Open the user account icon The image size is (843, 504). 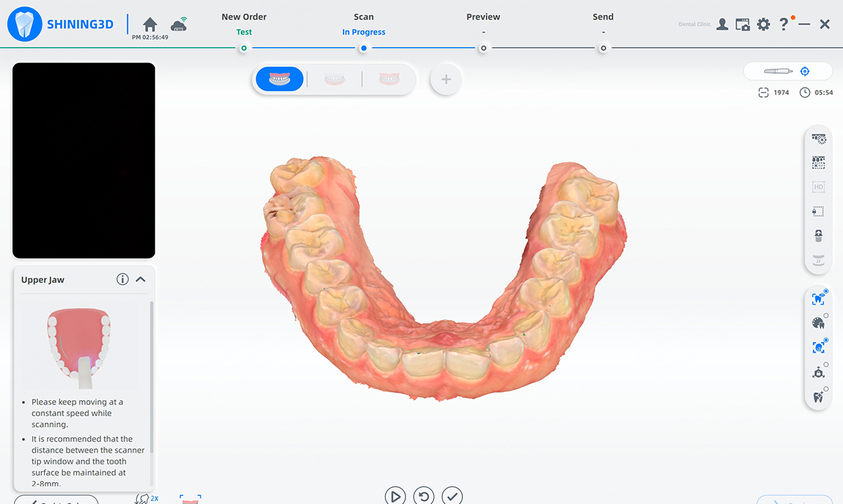coord(722,25)
